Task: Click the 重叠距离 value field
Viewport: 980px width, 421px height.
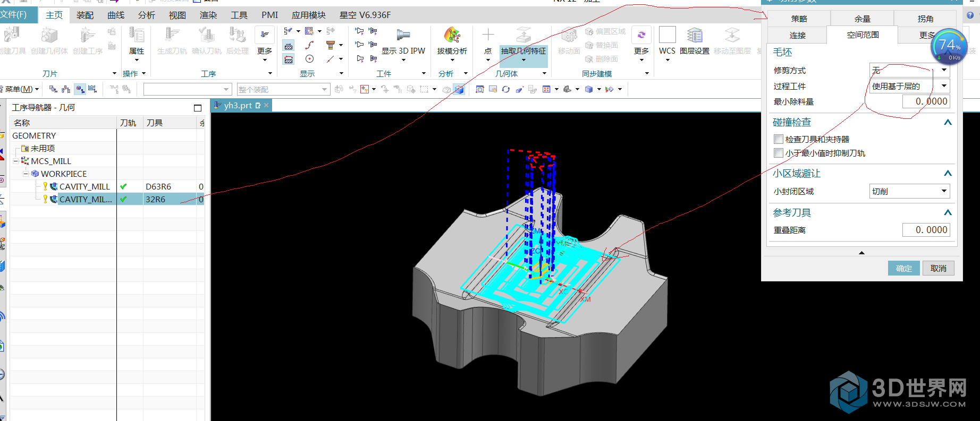Action: (926, 230)
